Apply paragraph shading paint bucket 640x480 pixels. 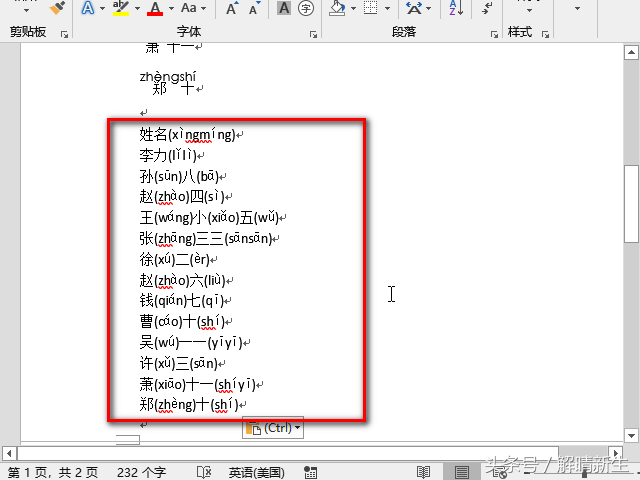[337, 8]
